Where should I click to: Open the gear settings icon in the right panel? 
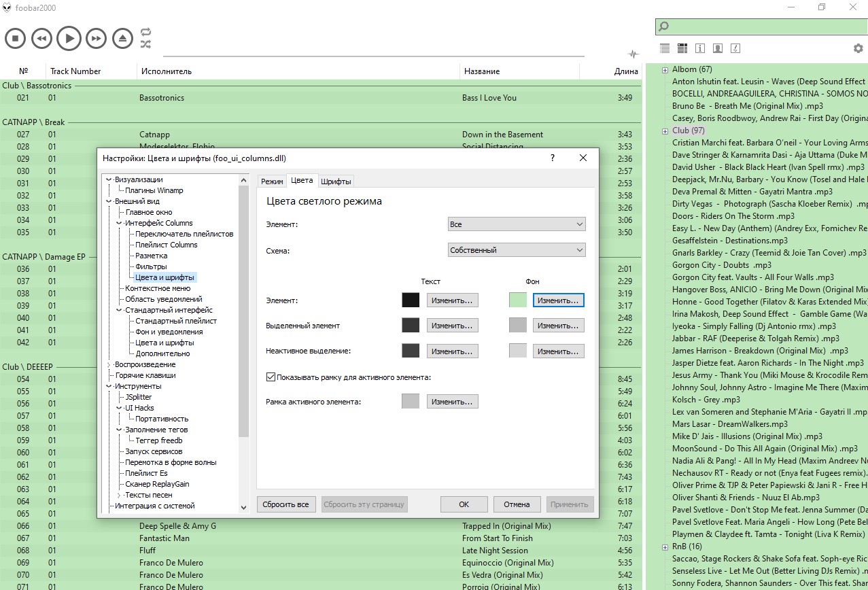point(858,48)
